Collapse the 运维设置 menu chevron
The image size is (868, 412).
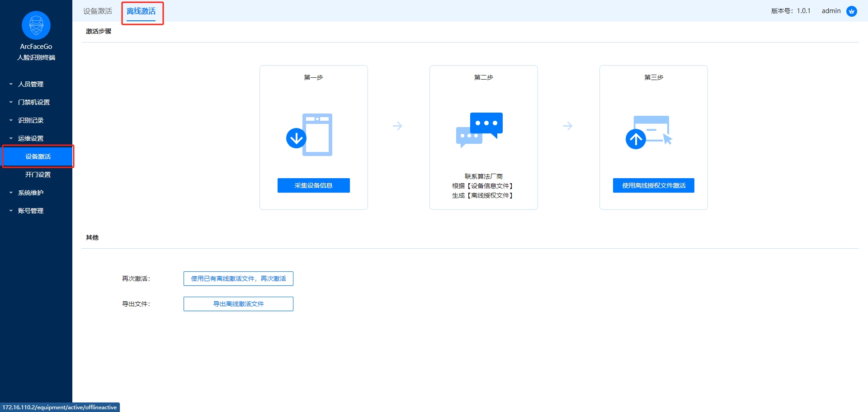point(11,138)
